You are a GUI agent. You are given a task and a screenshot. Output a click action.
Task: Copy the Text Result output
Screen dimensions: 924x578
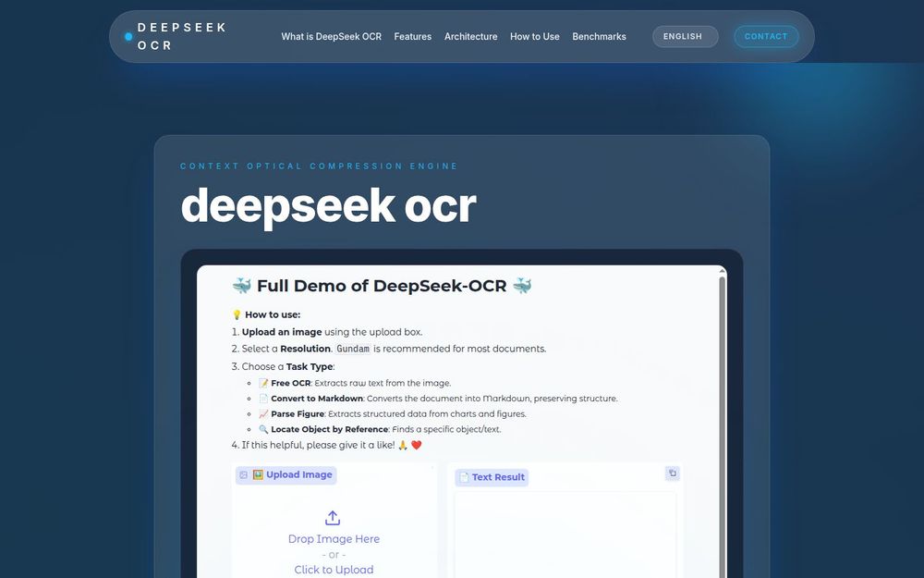pyautogui.click(x=673, y=473)
